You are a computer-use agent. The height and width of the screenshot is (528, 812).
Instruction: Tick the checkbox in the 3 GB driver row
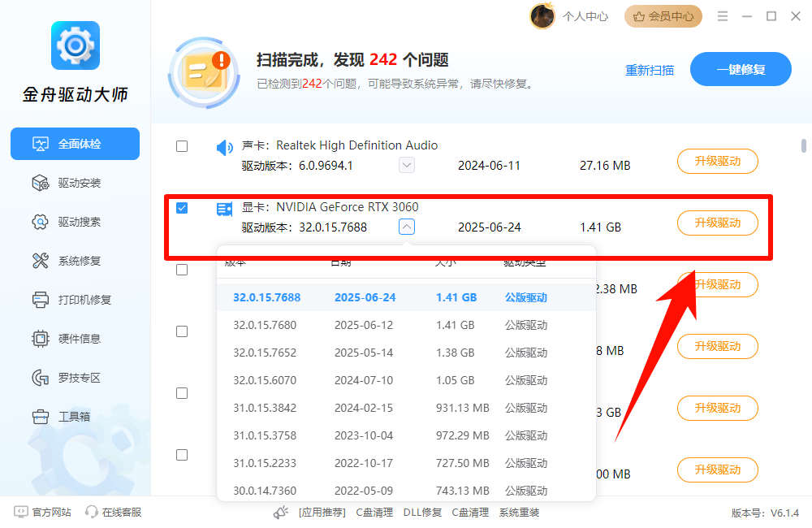[182, 393]
